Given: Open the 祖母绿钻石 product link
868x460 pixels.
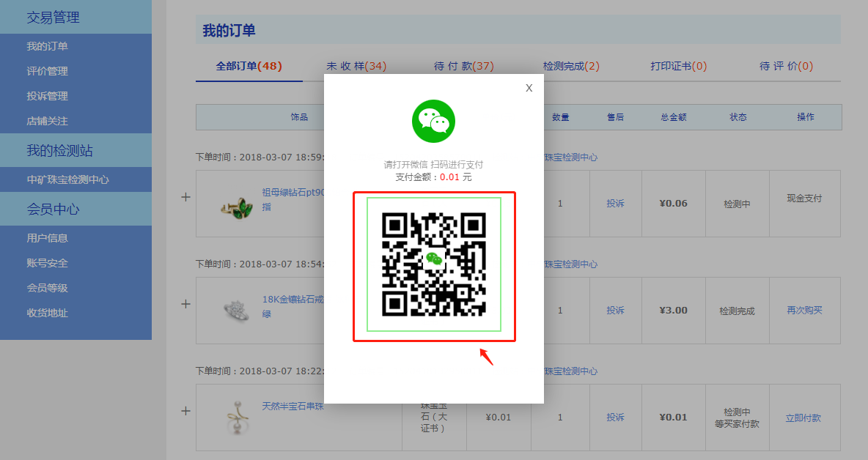Looking at the screenshot, I should click(x=293, y=199).
